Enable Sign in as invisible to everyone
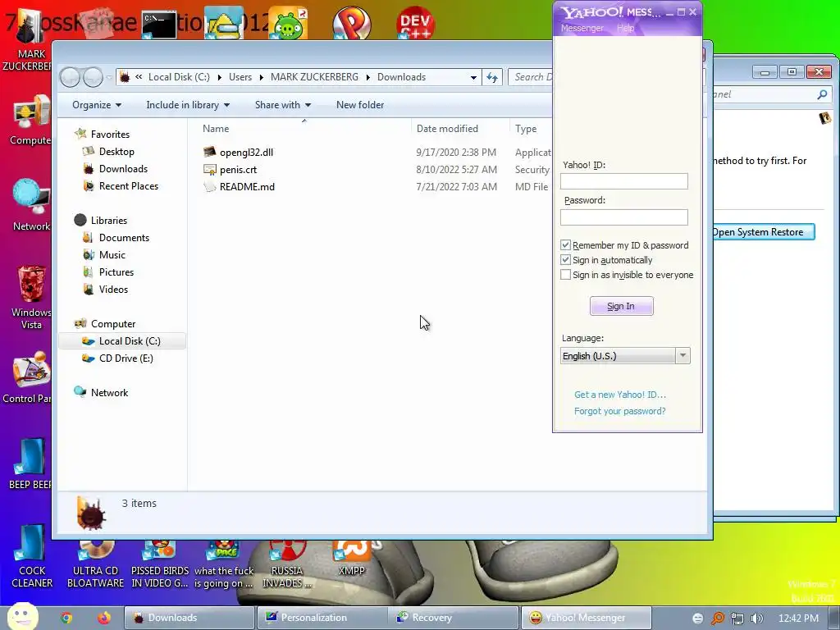 (x=565, y=275)
